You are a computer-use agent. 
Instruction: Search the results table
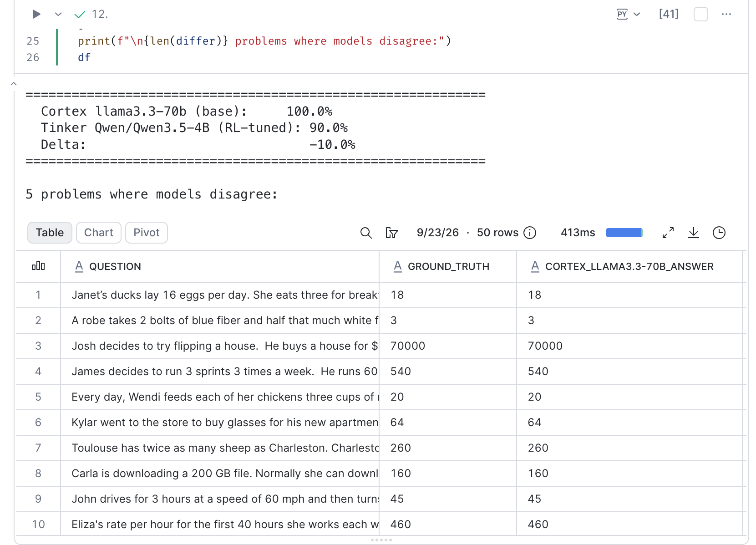(366, 233)
